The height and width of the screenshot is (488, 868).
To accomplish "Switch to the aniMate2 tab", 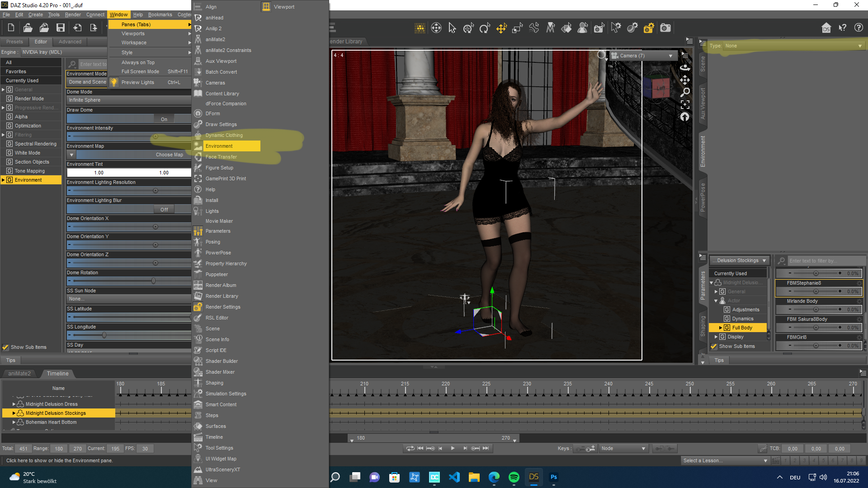I will coord(19,374).
